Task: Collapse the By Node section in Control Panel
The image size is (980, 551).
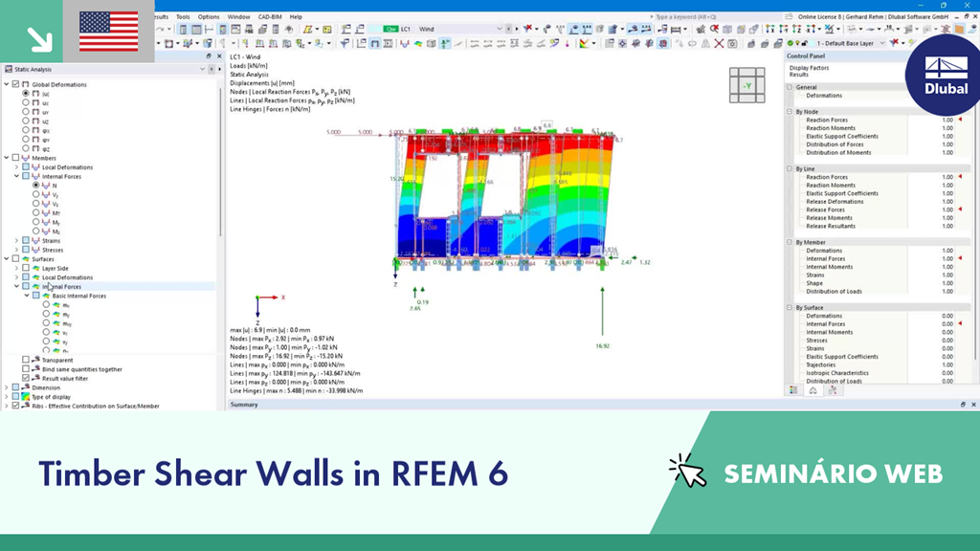Action: [x=790, y=112]
